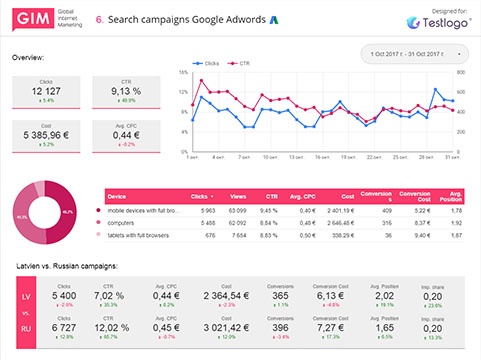Click the Cost 5 385,96 € scorecard
The width and height of the screenshot is (481, 360).
(46, 136)
